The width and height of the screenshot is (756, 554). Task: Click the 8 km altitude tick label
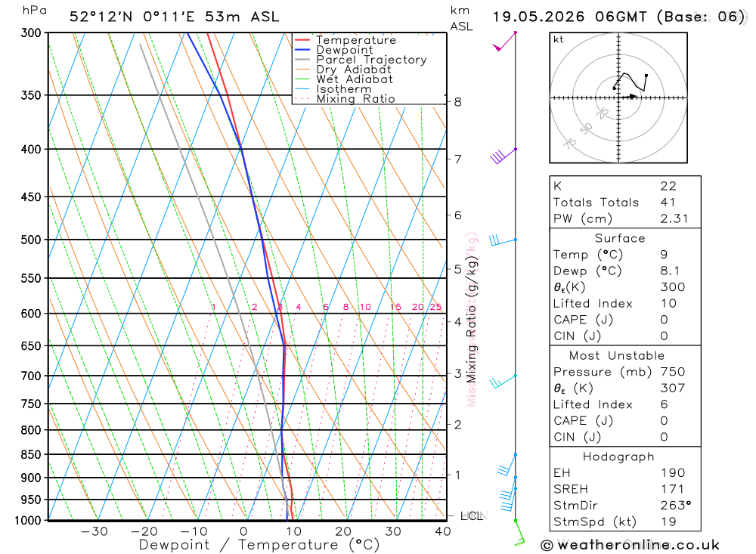457,102
